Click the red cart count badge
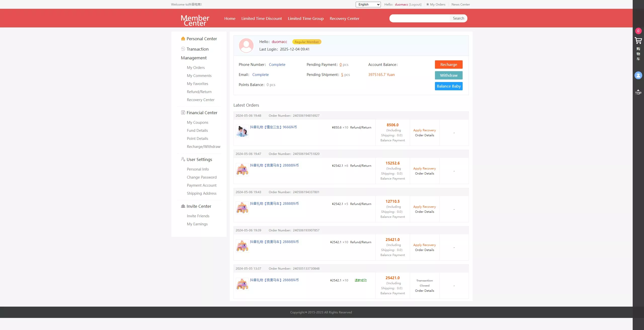Image resolution: width=644 pixels, height=330 pixels. (638, 31)
